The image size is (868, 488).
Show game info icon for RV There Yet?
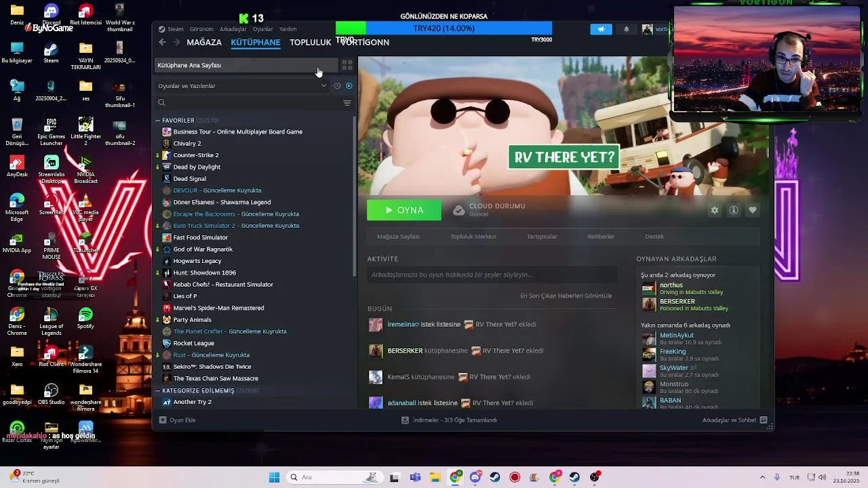(x=733, y=210)
